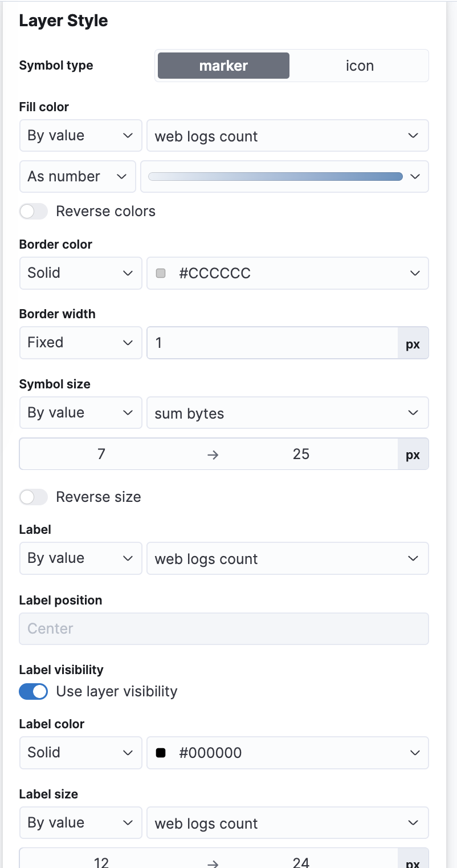Open Border width Fixed dropdown
Viewport: 457px width, 868px height.
[80, 343]
